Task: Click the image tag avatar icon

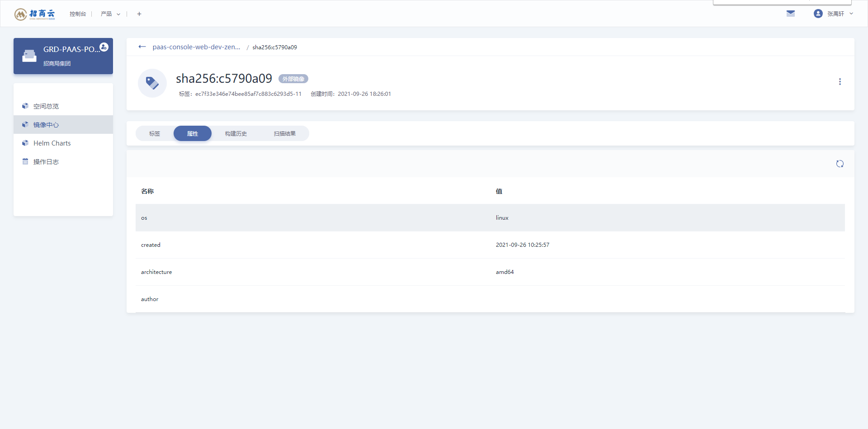Action: (152, 83)
